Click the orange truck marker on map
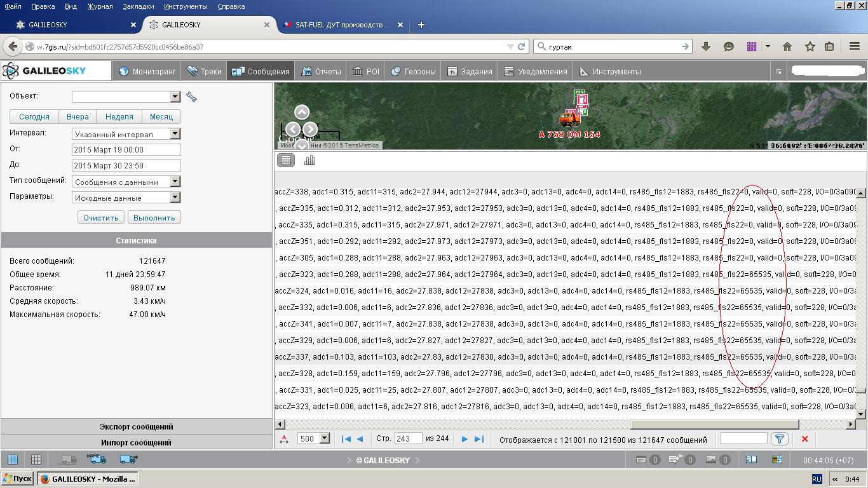This screenshot has width=868, height=488. coord(570,118)
